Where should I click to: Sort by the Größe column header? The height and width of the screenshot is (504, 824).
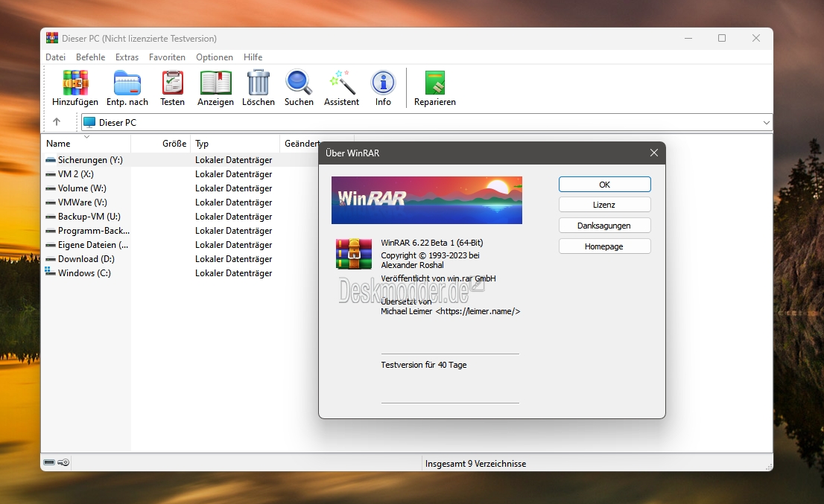pyautogui.click(x=160, y=144)
